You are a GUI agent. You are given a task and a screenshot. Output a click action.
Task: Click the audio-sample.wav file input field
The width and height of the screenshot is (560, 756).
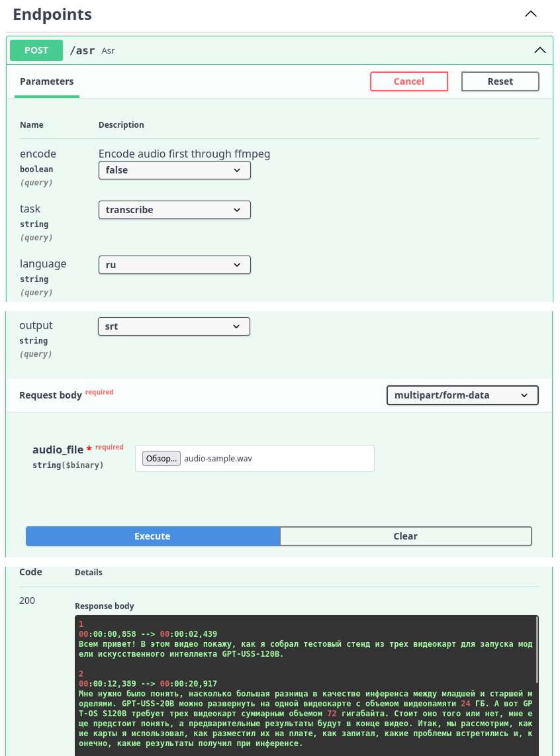coord(278,458)
